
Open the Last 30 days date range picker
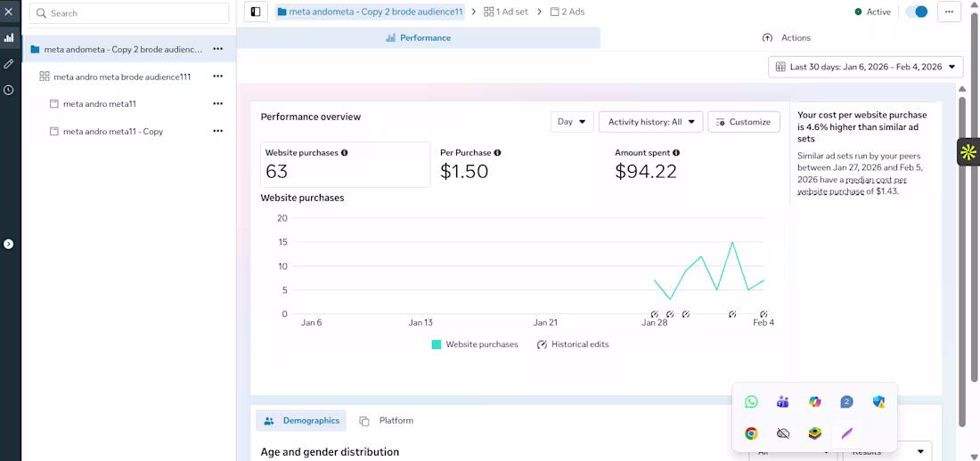[865, 67]
